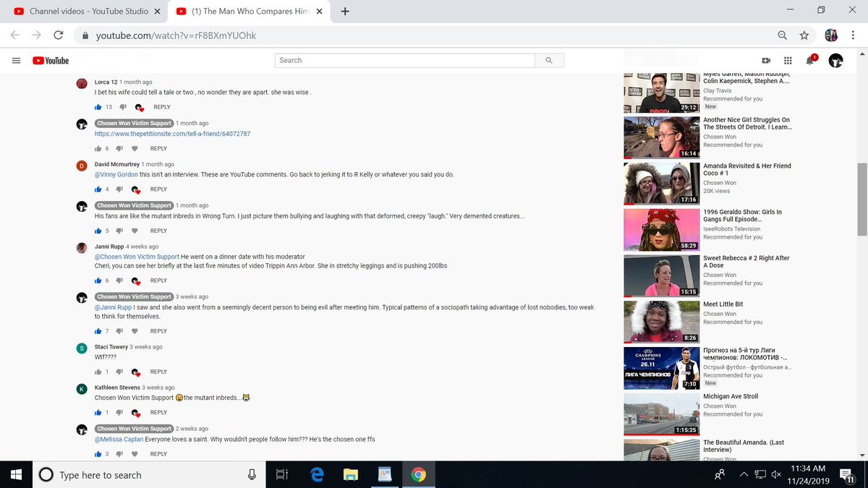868x488 pixels.
Task: Reload the page in Chrome
Action: pos(59,35)
